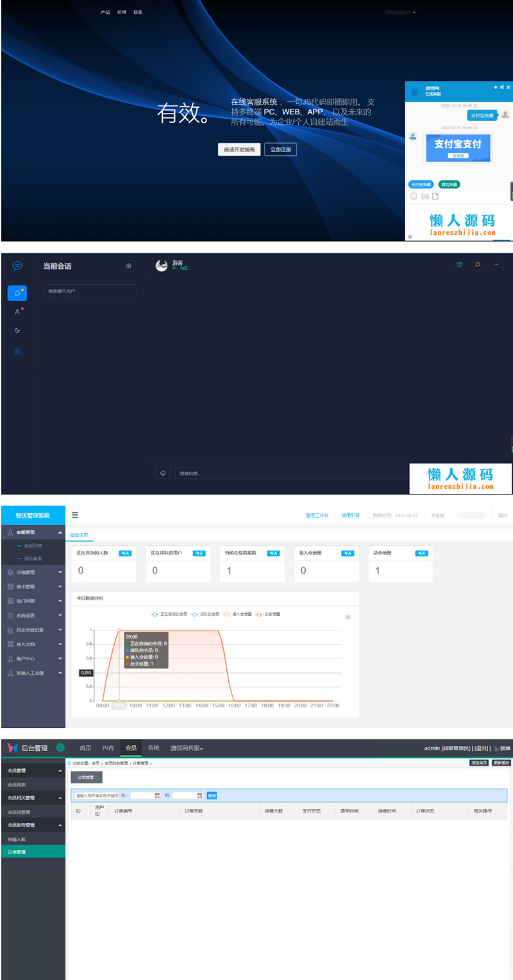The image size is (513, 980).
Task: Click the 搜索聊天用户 search input field
Action: (90, 291)
